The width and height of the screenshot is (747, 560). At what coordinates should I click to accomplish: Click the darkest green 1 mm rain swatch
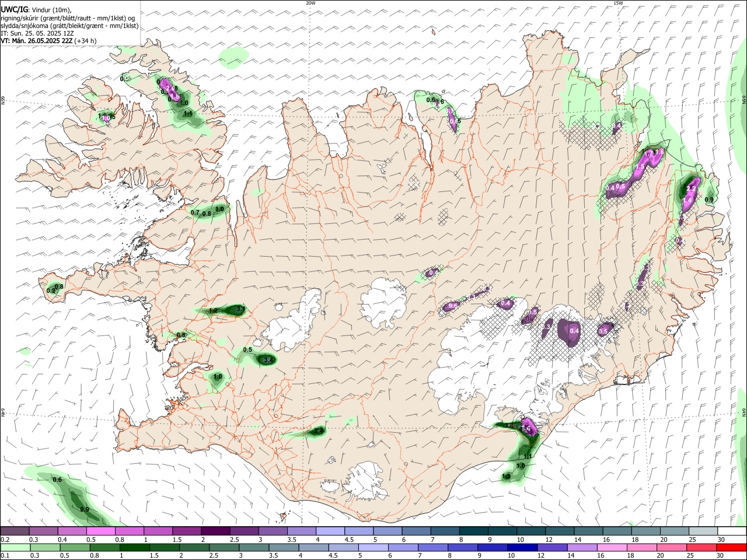point(134,547)
